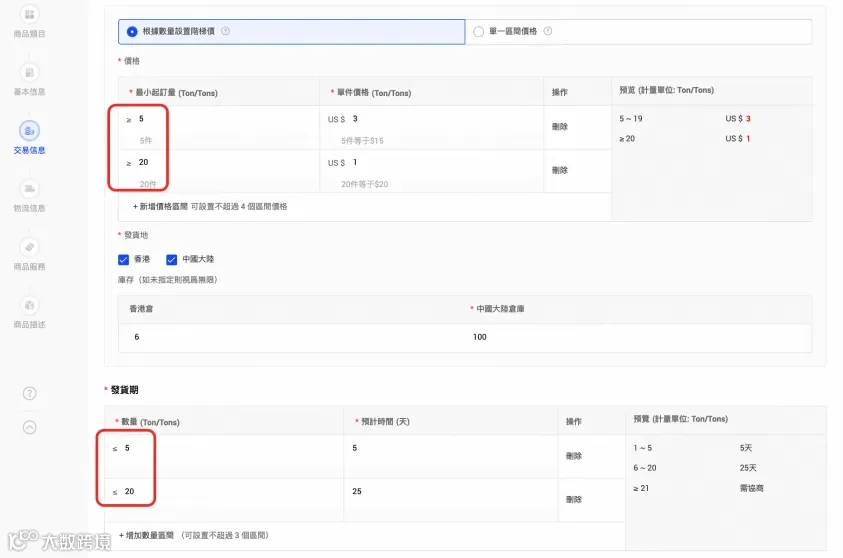Click 新增價格區間 to add a price tier
The height and width of the screenshot is (558, 843).
[160, 206]
